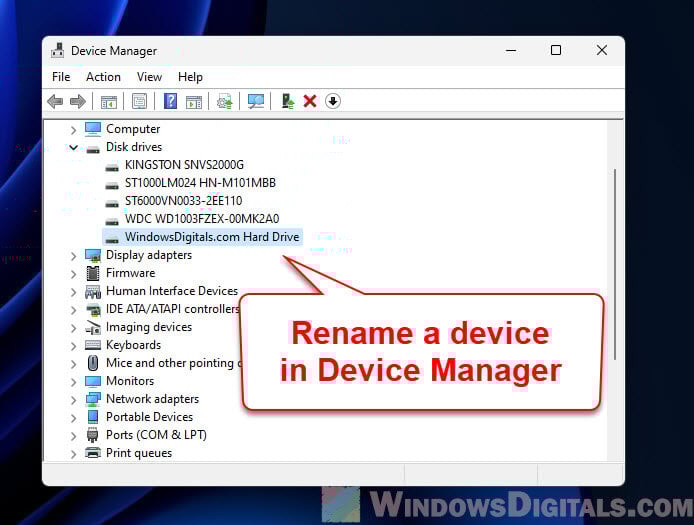Viewport: 694px width, 525px height.
Task: Toggle the show/hide action pane icon
Action: coord(194,101)
